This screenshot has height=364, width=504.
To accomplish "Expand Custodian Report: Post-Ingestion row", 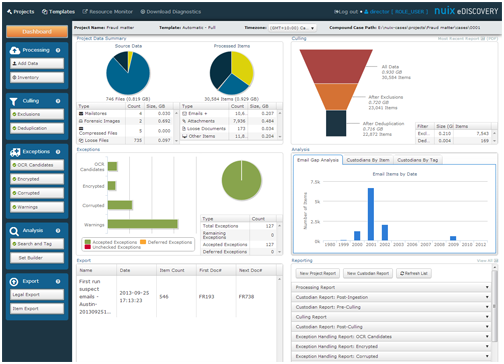I will pyautogui.click(x=392, y=297).
